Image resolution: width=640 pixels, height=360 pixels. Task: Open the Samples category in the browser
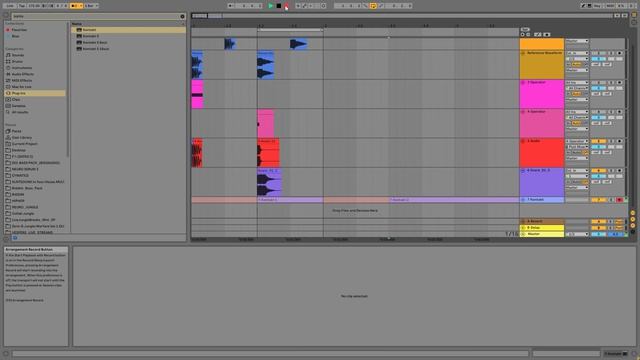18,106
